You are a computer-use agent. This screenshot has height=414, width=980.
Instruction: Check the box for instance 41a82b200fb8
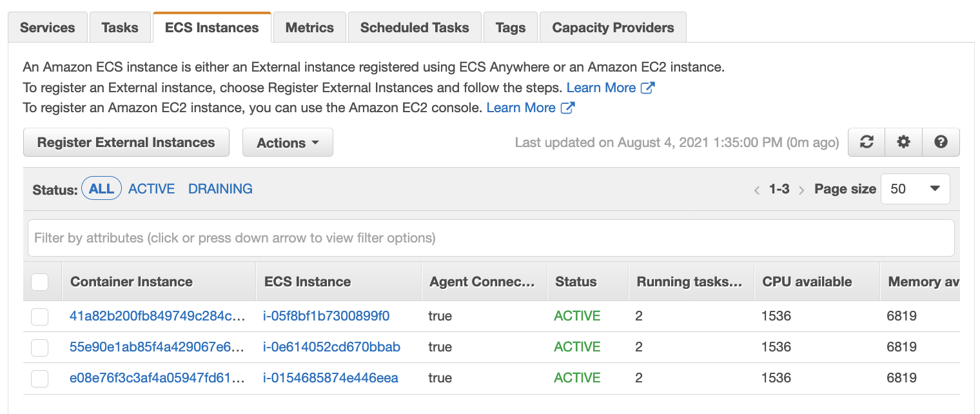(40, 316)
